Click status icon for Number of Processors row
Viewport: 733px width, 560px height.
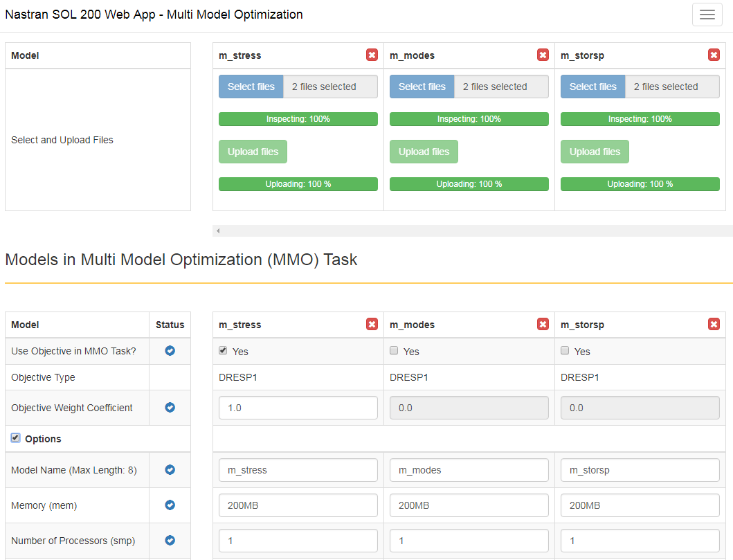click(x=170, y=541)
